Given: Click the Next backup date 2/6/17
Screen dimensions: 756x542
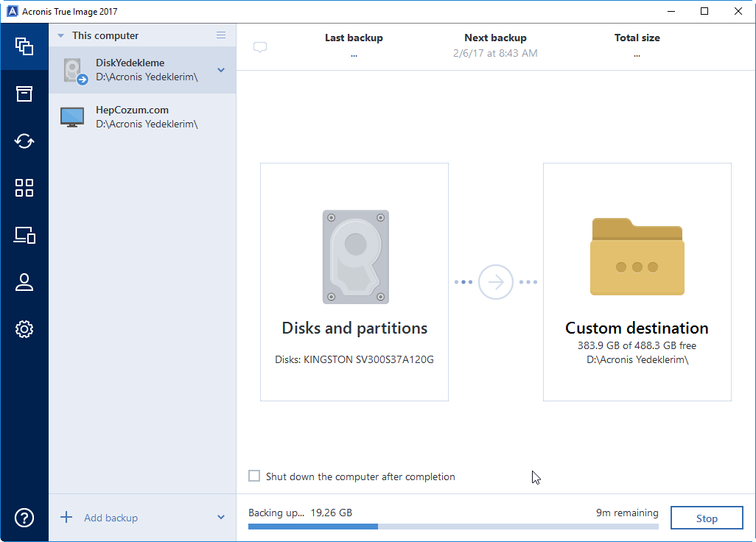Looking at the screenshot, I should pyautogui.click(x=495, y=53).
